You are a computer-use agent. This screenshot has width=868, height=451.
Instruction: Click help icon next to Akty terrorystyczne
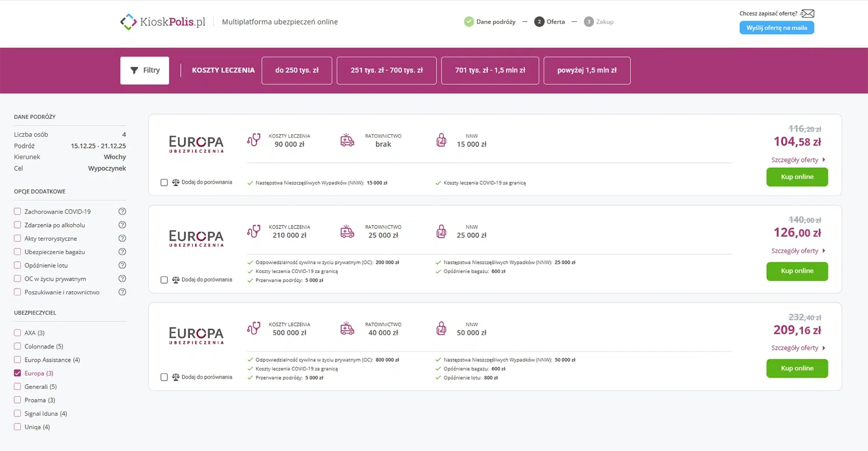click(122, 238)
